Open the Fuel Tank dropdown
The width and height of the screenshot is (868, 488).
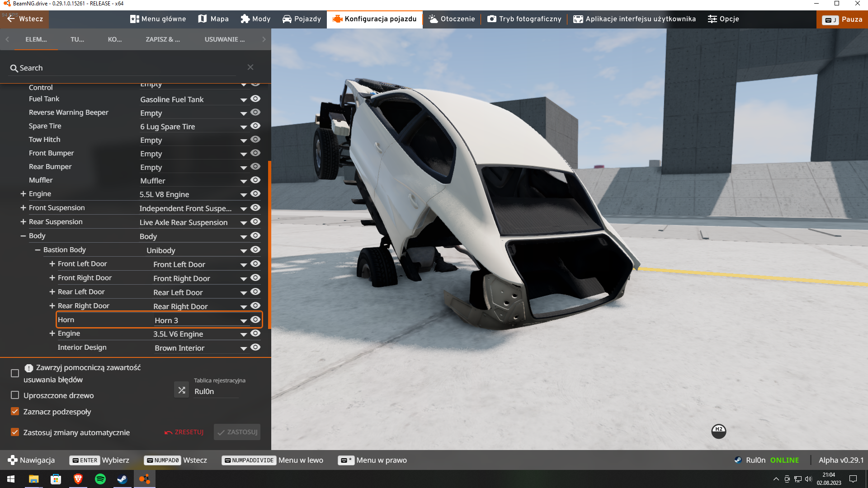pyautogui.click(x=193, y=99)
